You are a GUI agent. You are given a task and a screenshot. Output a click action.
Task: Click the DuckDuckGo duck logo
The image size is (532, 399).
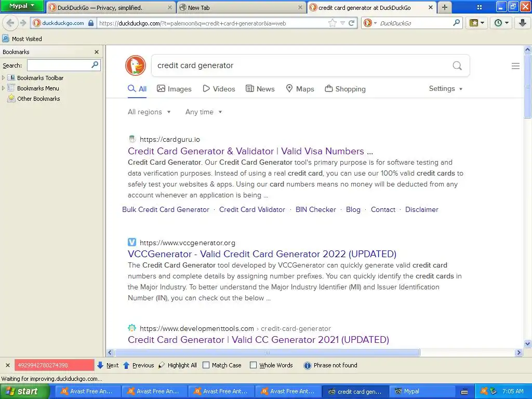136,65
